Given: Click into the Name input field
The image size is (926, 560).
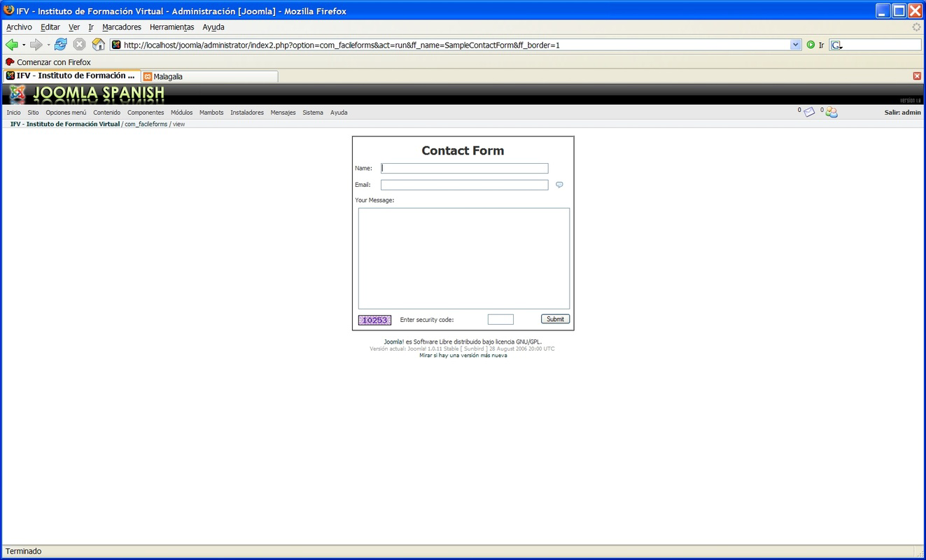Looking at the screenshot, I should (x=465, y=168).
